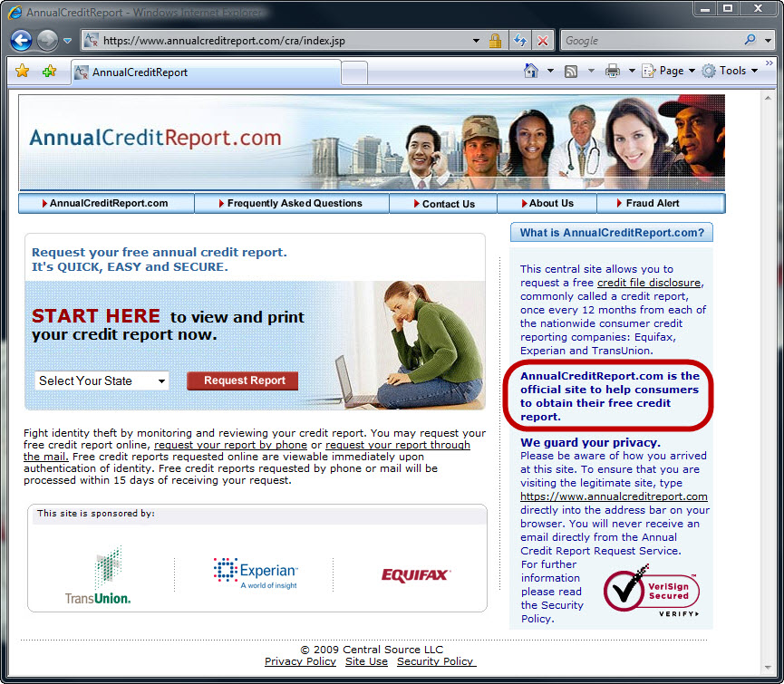
Task: Open the credit file disclosure link
Action: [x=649, y=283]
